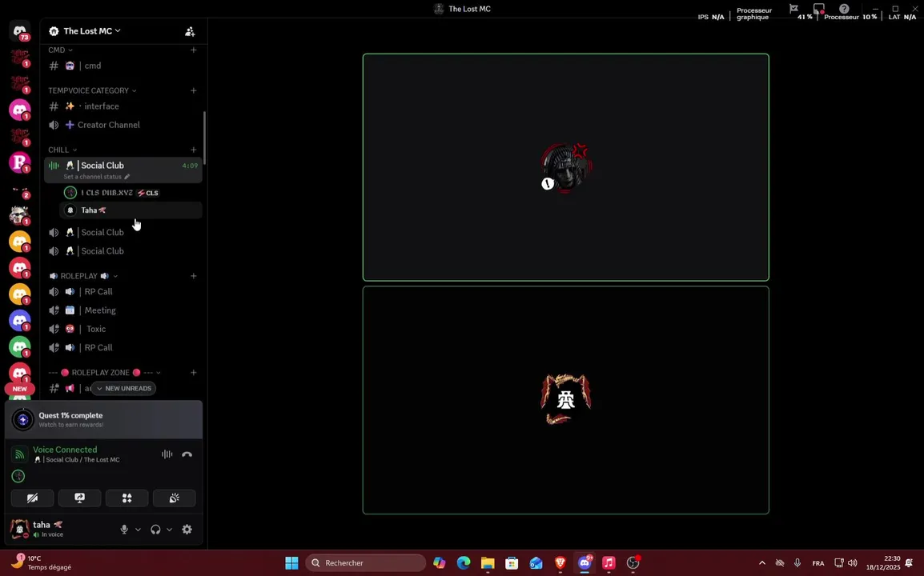Click the Quest orb icon

tap(23, 419)
